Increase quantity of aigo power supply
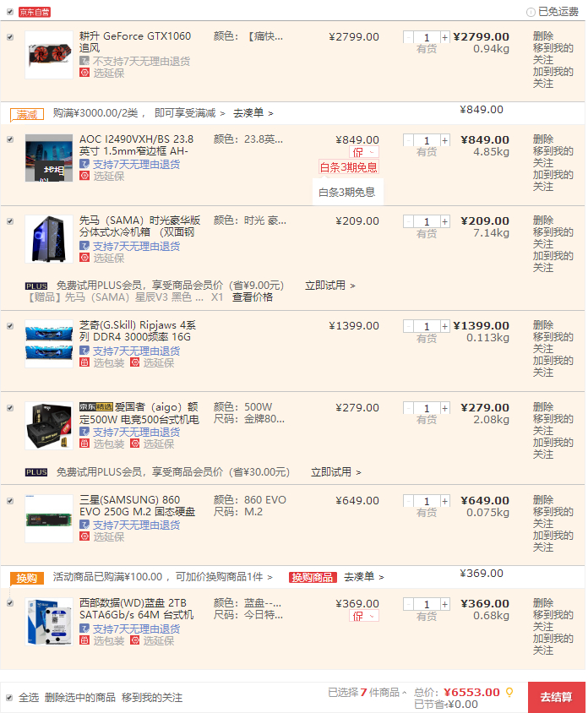This screenshot has height=713, width=588. [x=444, y=408]
